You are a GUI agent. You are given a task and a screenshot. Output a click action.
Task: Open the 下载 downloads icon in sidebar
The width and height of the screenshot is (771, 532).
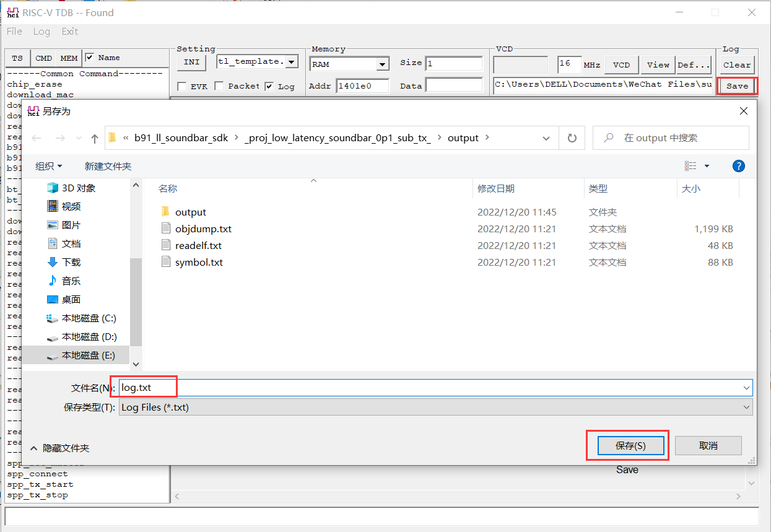(52, 262)
